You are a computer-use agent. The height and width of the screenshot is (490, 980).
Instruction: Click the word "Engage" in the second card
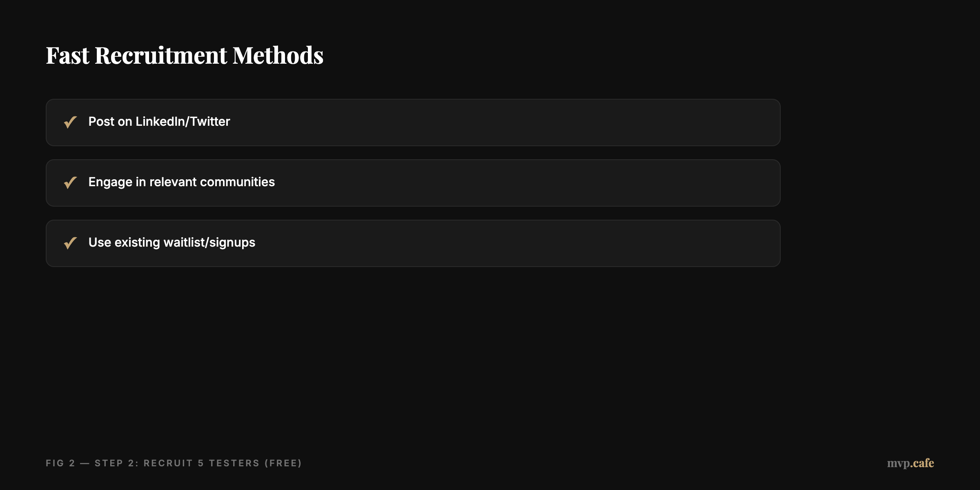coord(110,182)
